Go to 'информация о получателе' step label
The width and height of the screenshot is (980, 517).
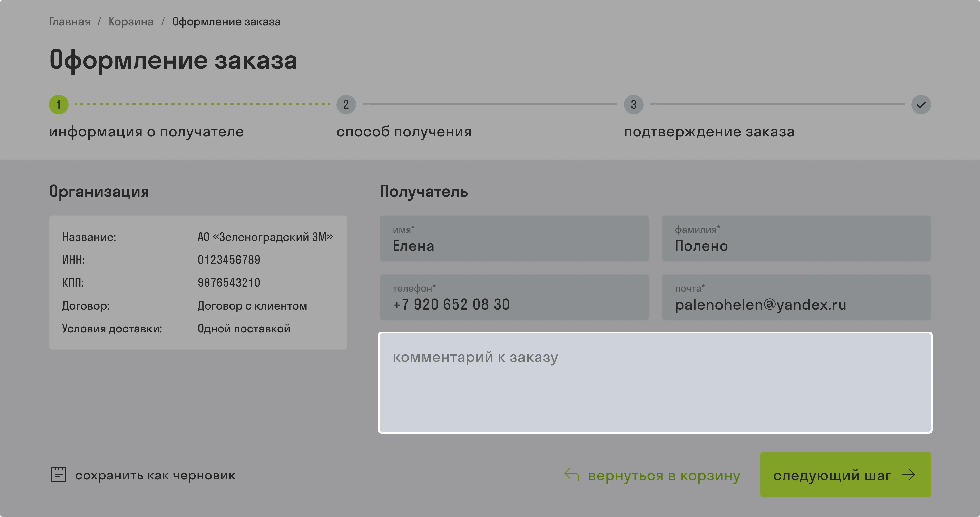(146, 132)
